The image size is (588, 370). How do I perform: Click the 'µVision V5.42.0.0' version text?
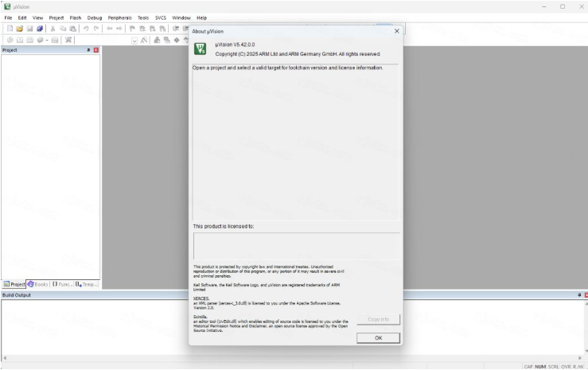(235, 45)
